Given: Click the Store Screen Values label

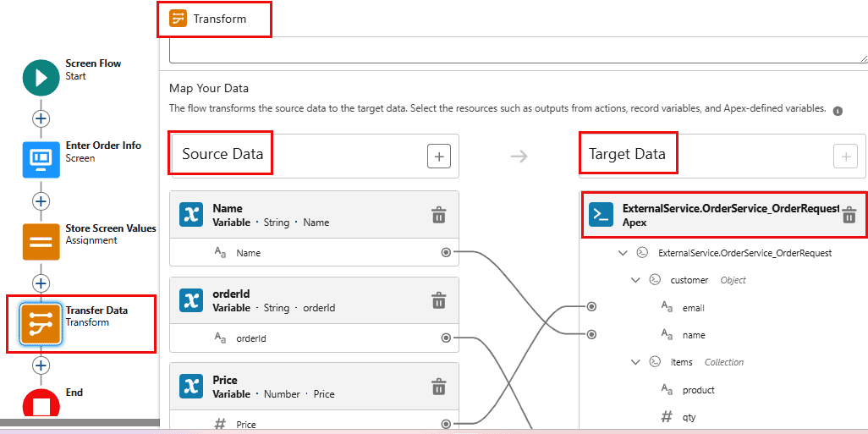Looking at the screenshot, I should [x=111, y=228].
